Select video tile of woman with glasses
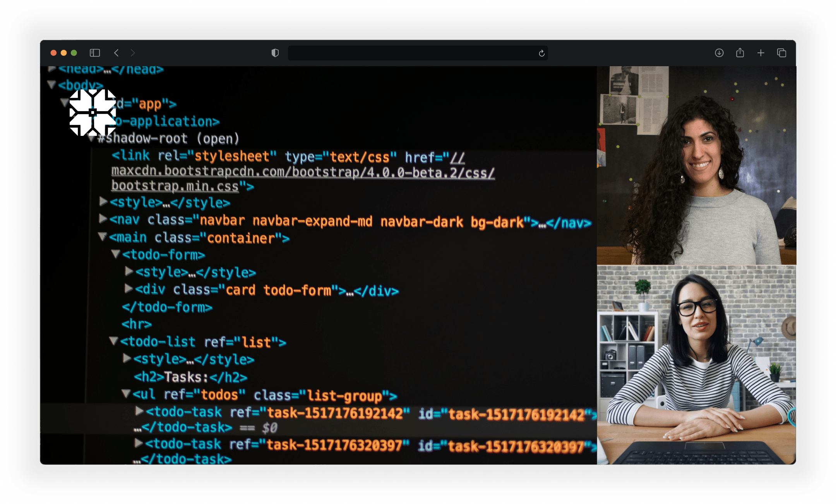Image resolution: width=836 pixels, height=504 pixels. [x=696, y=365]
